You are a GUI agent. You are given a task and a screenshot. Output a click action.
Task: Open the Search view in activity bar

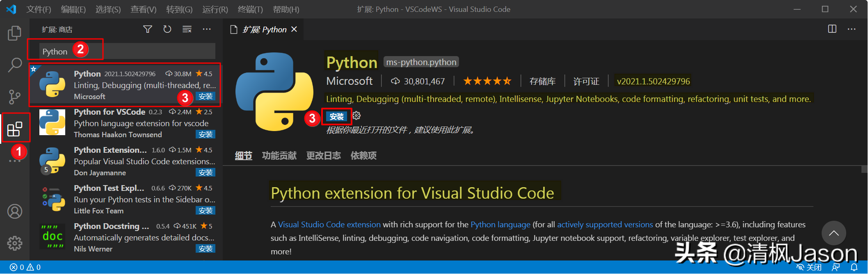point(15,65)
